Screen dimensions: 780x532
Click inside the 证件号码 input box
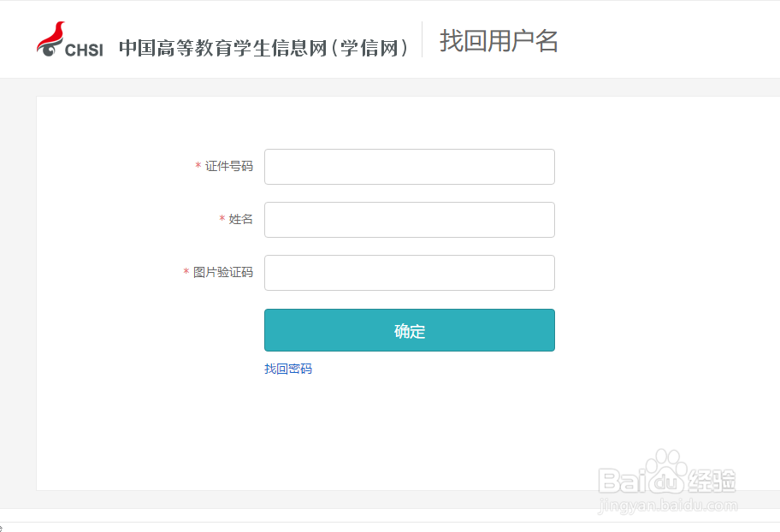[x=409, y=167]
